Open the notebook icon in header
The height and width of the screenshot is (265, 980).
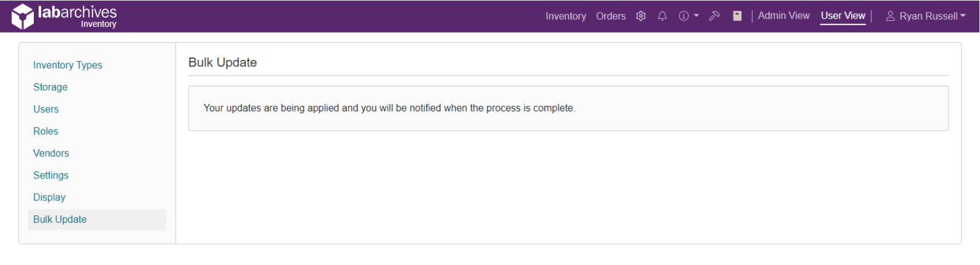tap(737, 16)
